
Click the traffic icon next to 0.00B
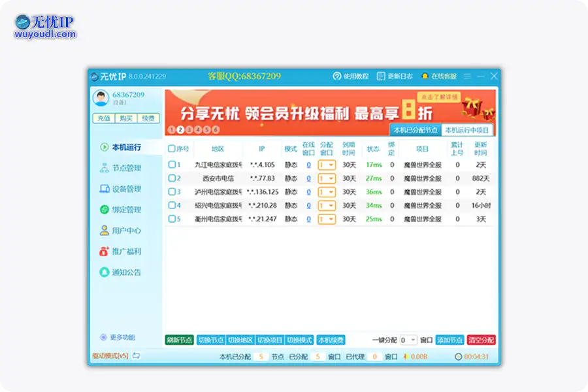406,357
